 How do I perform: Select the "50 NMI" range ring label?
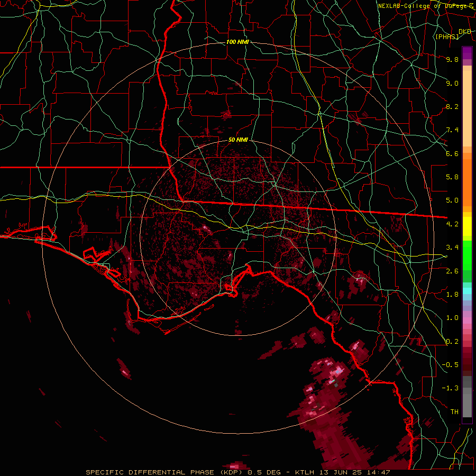coord(239,140)
